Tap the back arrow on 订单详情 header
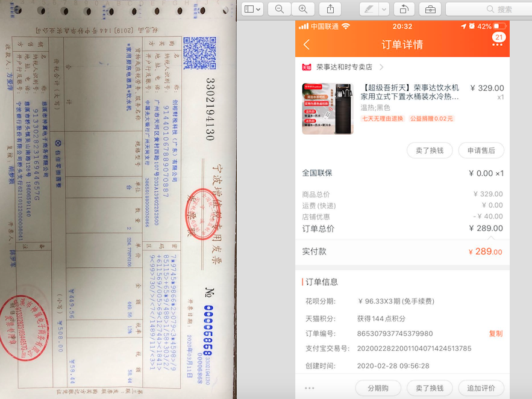The width and height of the screenshot is (532, 399). (306, 45)
